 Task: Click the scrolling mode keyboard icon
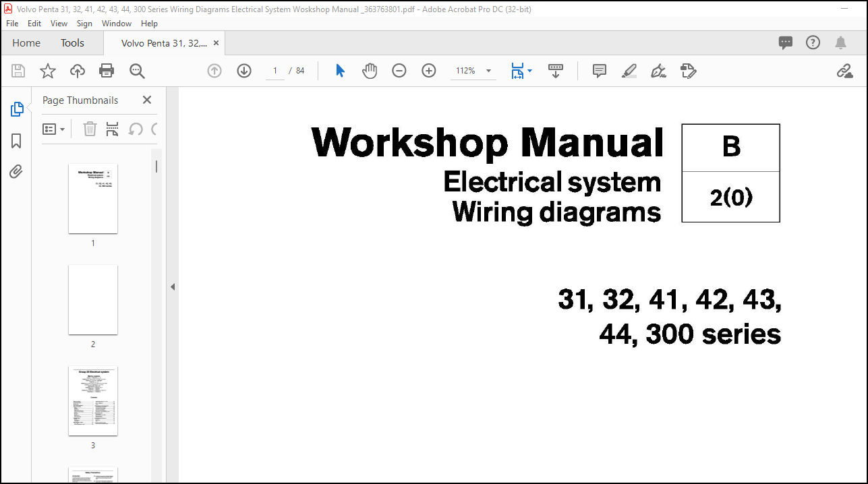[556, 71]
